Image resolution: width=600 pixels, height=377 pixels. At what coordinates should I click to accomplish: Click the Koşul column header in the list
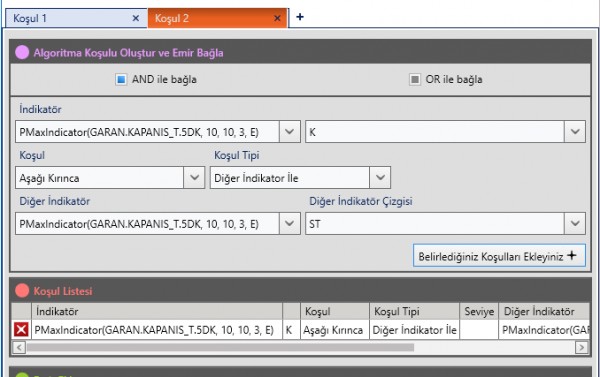[335, 311]
